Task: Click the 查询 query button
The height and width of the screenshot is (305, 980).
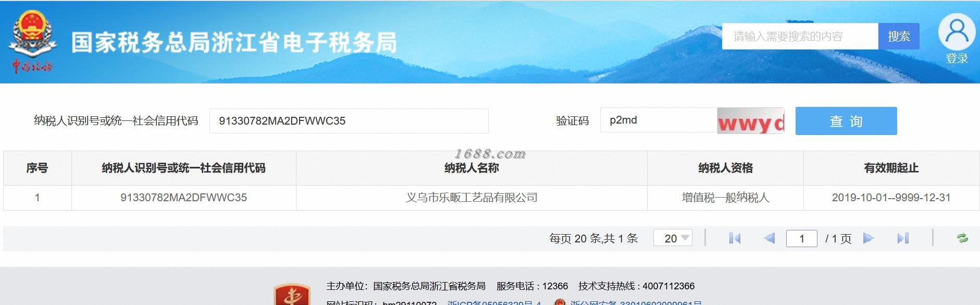Action: click(x=846, y=121)
